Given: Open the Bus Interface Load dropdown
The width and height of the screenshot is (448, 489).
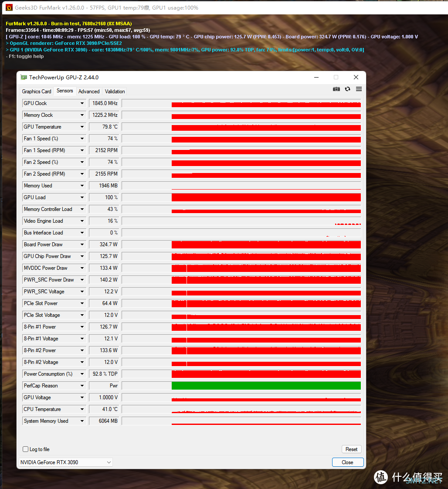Looking at the screenshot, I should tap(82, 233).
